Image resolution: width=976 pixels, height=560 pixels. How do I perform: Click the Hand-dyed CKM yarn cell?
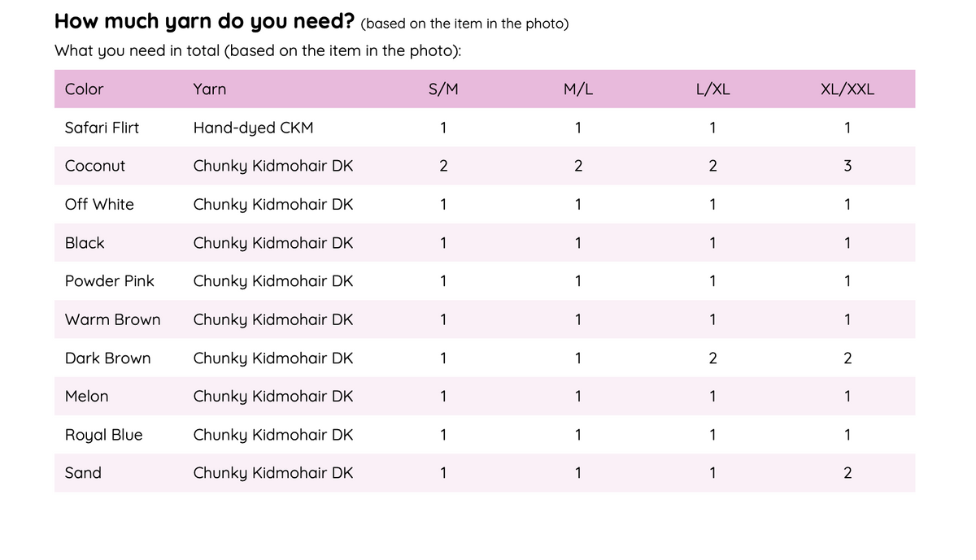(253, 128)
